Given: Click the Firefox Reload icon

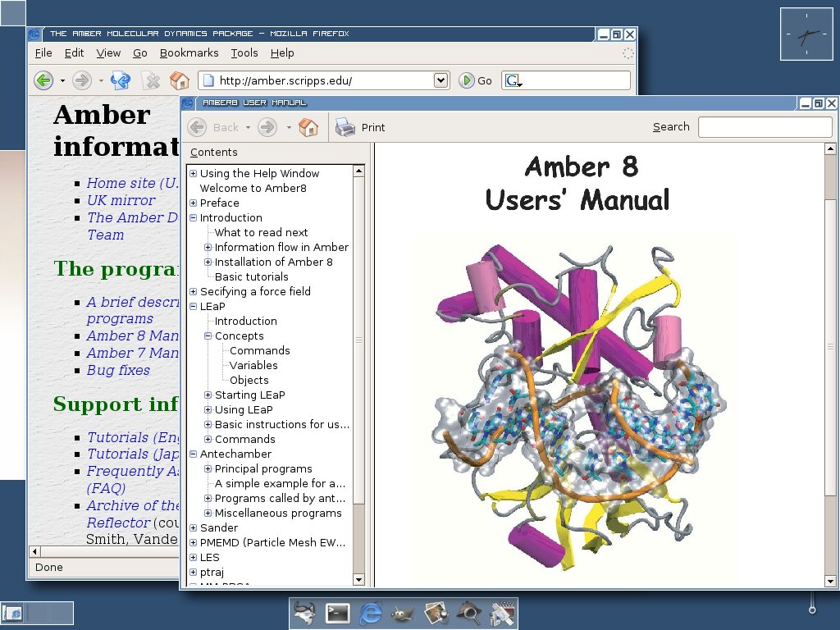Looking at the screenshot, I should coord(121,80).
